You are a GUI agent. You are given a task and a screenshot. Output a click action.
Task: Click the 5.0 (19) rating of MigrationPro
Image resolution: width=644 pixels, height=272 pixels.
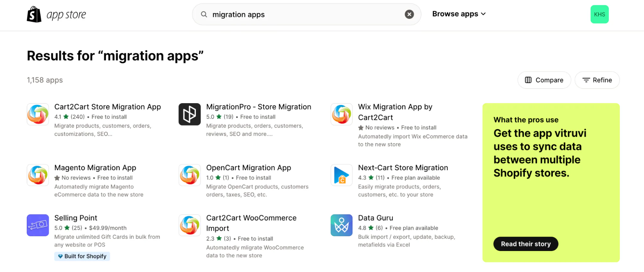tap(220, 117)
